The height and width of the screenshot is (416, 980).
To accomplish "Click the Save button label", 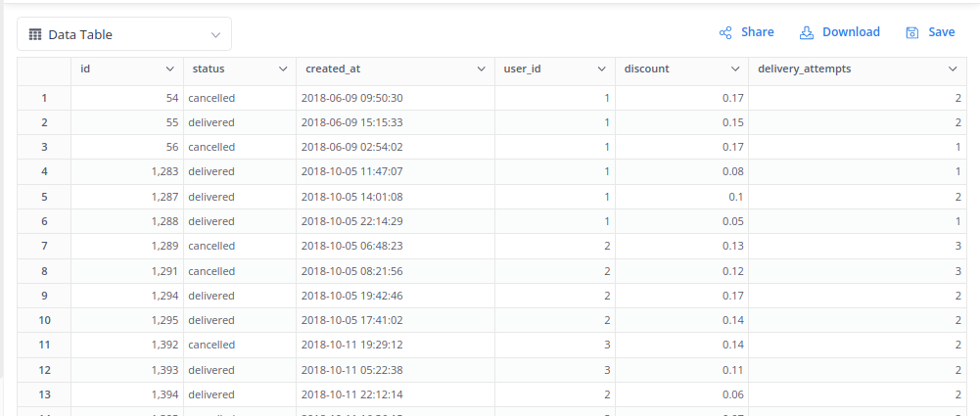I will point(941,32).
